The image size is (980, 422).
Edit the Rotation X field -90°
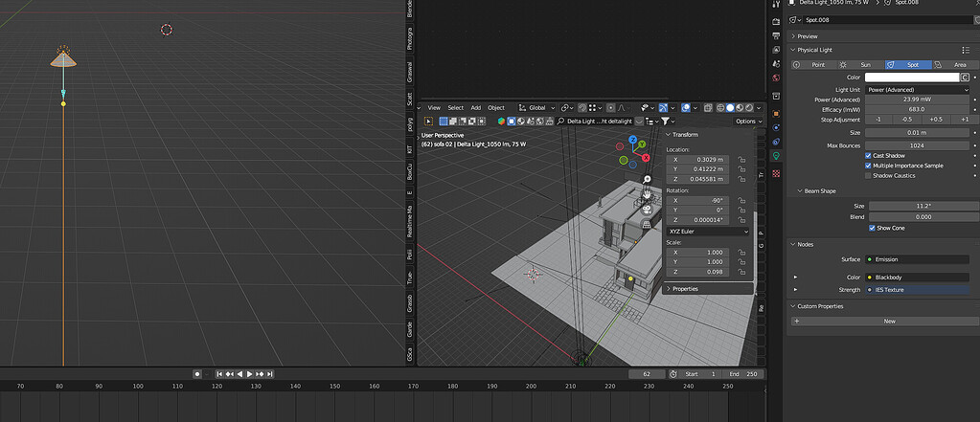click(x=697, y=200)
